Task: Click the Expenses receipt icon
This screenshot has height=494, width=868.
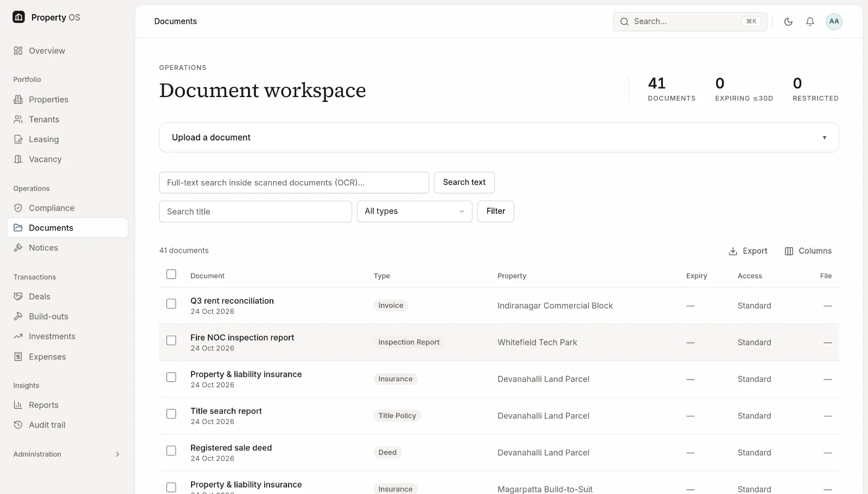Action: (18, 356)
